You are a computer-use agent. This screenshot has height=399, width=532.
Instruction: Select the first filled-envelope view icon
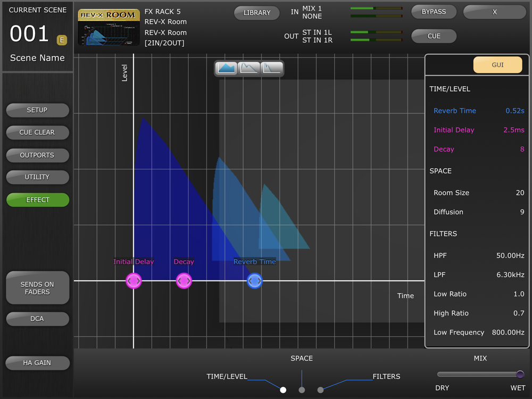(x=227, y=68)
